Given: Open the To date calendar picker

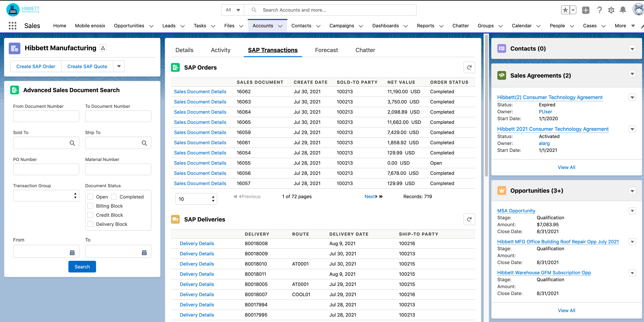Looking at the screenshot, I should [x=144, y=253].
